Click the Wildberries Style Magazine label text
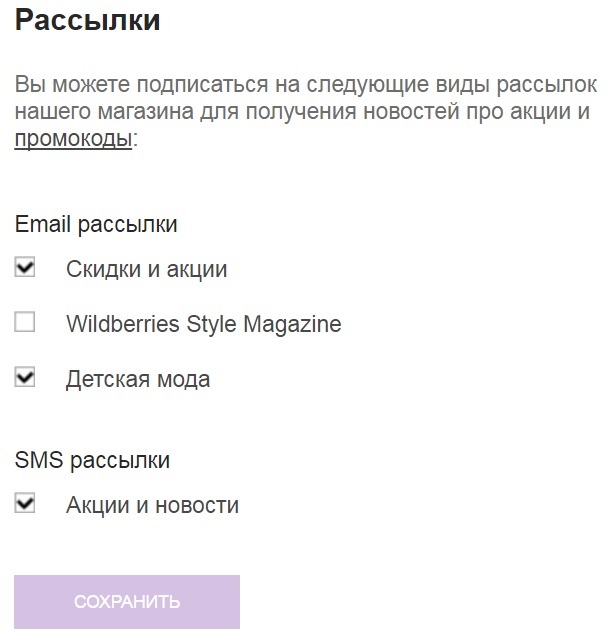Viewport: 607px width, 639px height. (x=203, y=324)
